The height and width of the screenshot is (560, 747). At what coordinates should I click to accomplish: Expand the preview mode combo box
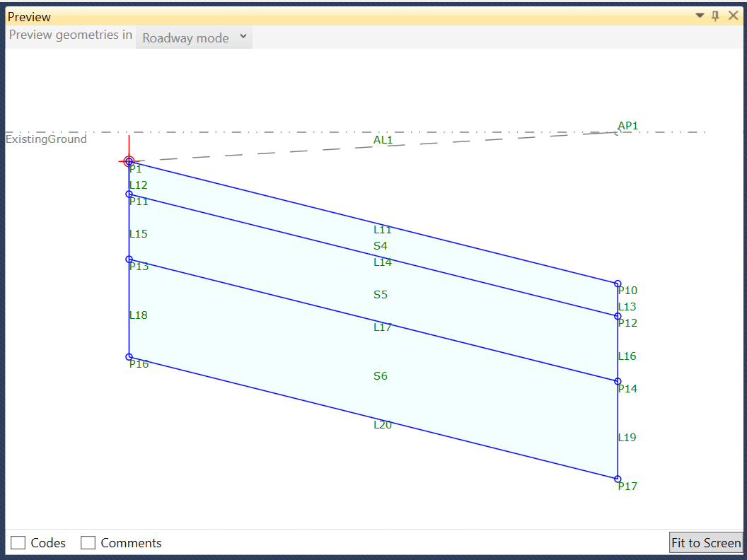[x=243, y=37]
